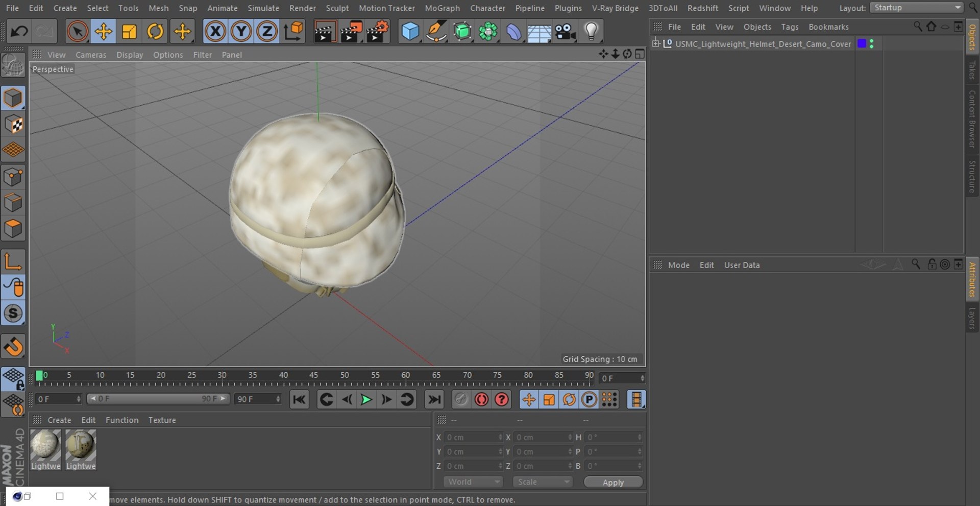Step to next frame
The height and width of the screenshot is (506, 980).
coord(386,399)
